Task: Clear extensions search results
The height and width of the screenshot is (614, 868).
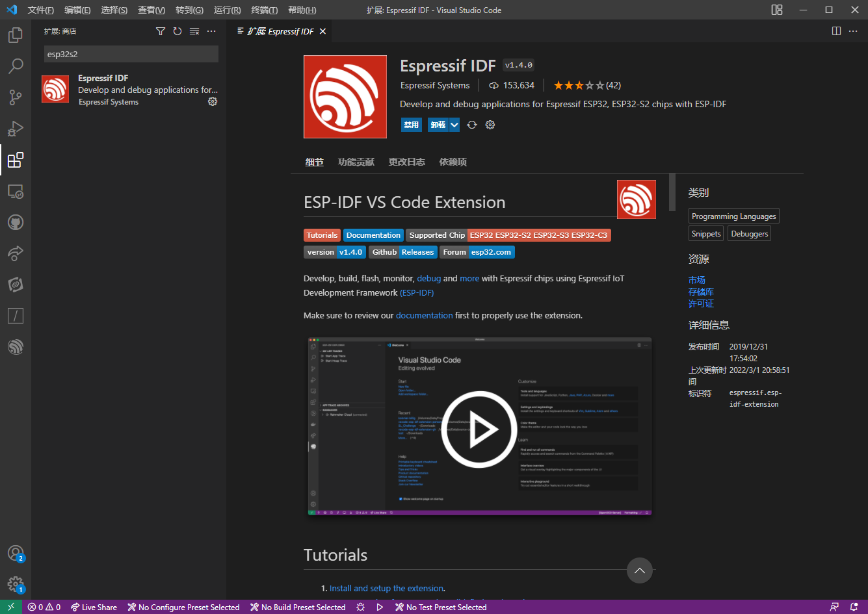Action: click(x=194, y=31)
